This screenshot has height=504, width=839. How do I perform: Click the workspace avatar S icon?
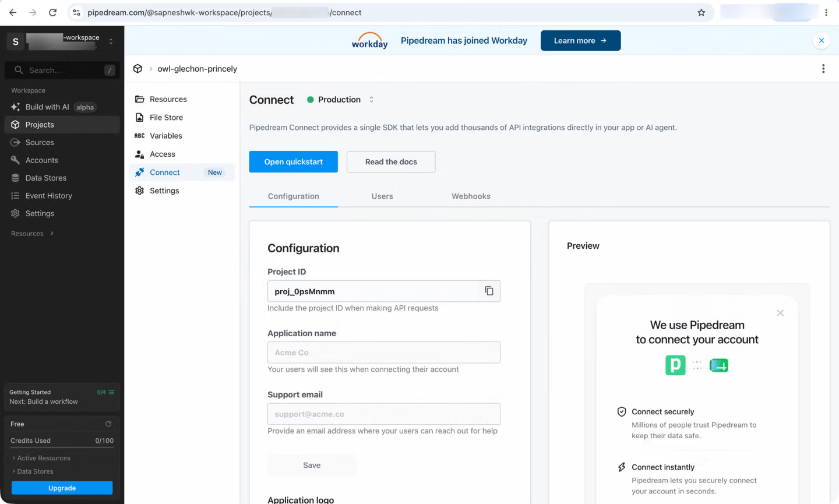[x=16, y=41]
